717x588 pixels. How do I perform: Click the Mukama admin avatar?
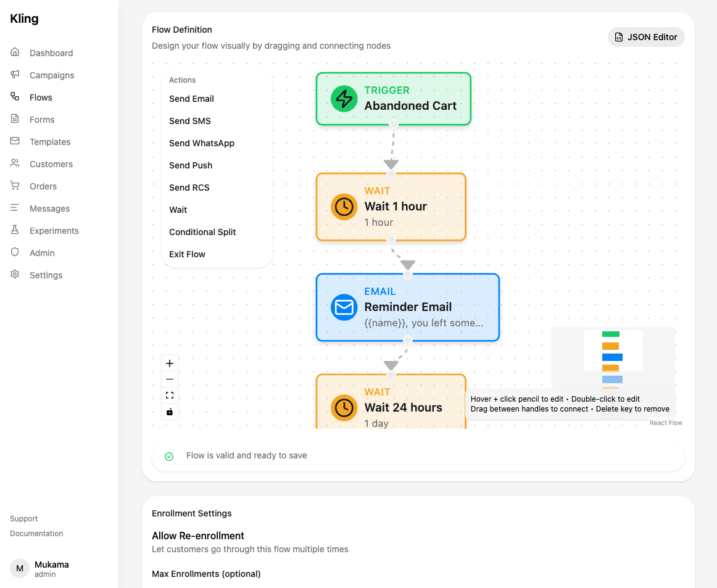click(19, 567)
